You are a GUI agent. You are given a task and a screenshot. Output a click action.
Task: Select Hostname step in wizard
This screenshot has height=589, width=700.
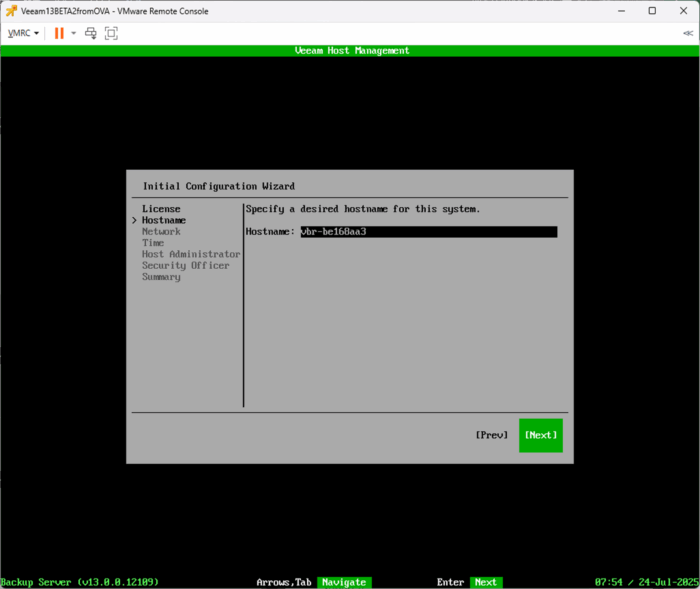[x=164, y=220]
